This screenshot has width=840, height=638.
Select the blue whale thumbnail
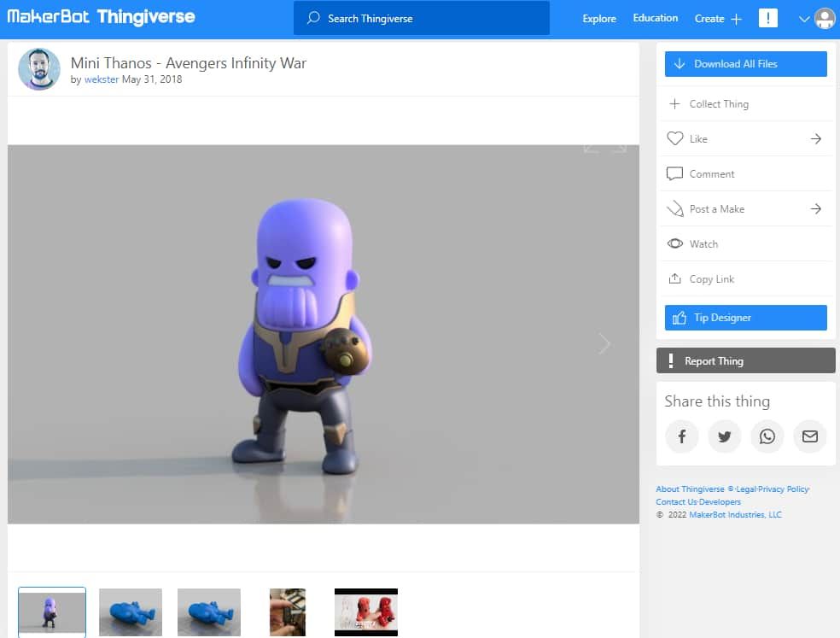(x=130, y=612)
